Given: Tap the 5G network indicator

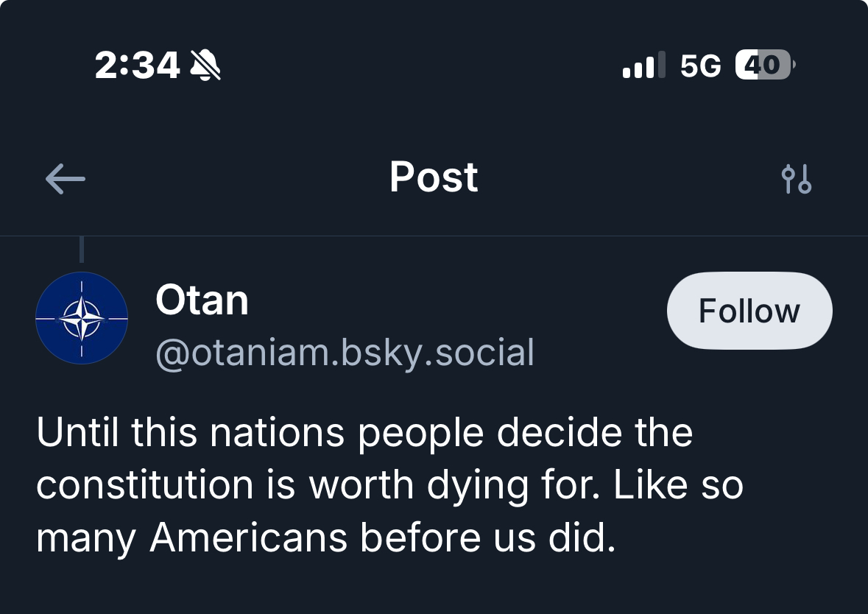Looking at the screenshot, I should (700, 66).
